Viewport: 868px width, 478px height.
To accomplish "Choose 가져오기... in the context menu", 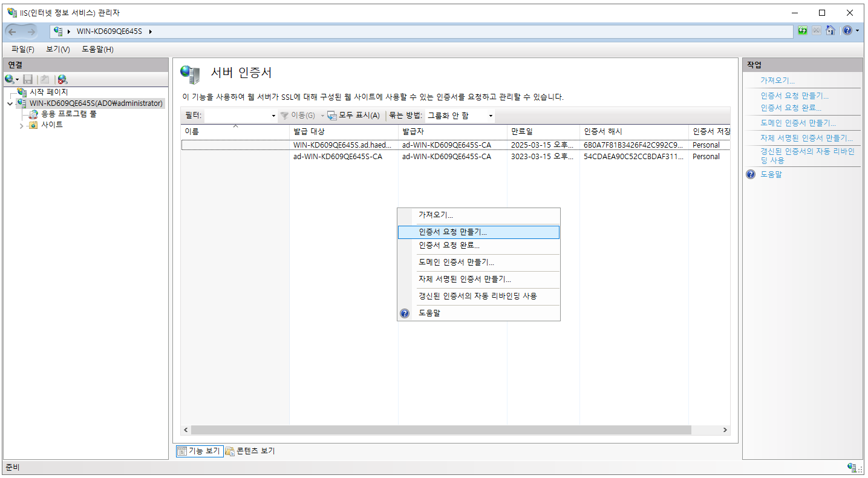I will pyautogui.click(x=478, y=215).
